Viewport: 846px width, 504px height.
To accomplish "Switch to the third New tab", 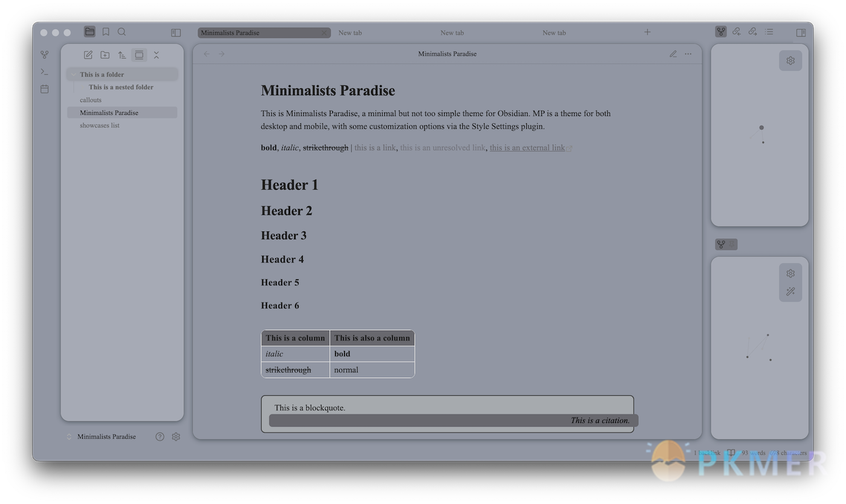I will [554, 33].
